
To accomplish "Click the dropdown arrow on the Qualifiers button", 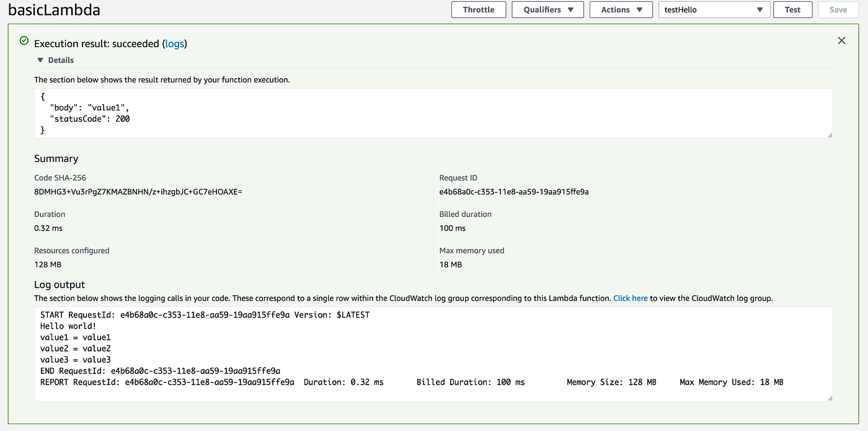I will click(572, 9).
